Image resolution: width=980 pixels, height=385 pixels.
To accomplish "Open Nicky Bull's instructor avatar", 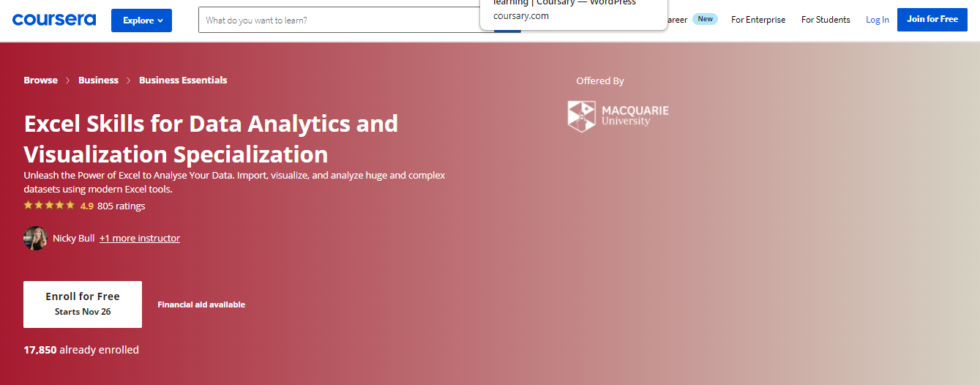I will pos(36,238).
